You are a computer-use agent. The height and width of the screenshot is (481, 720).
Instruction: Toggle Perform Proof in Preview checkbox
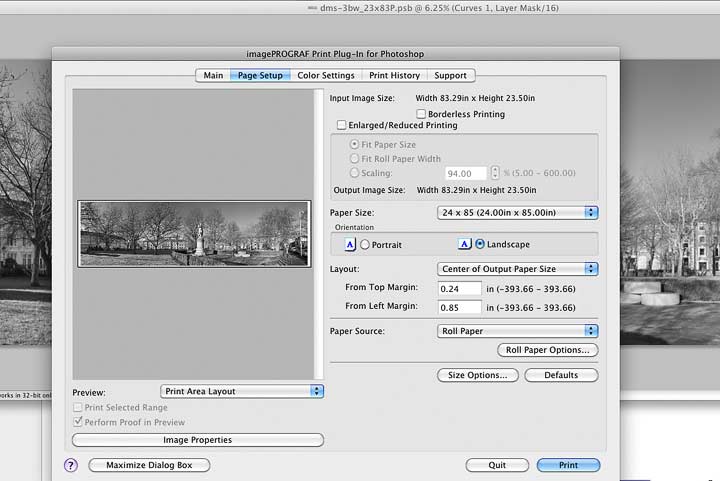click(78, 421)
